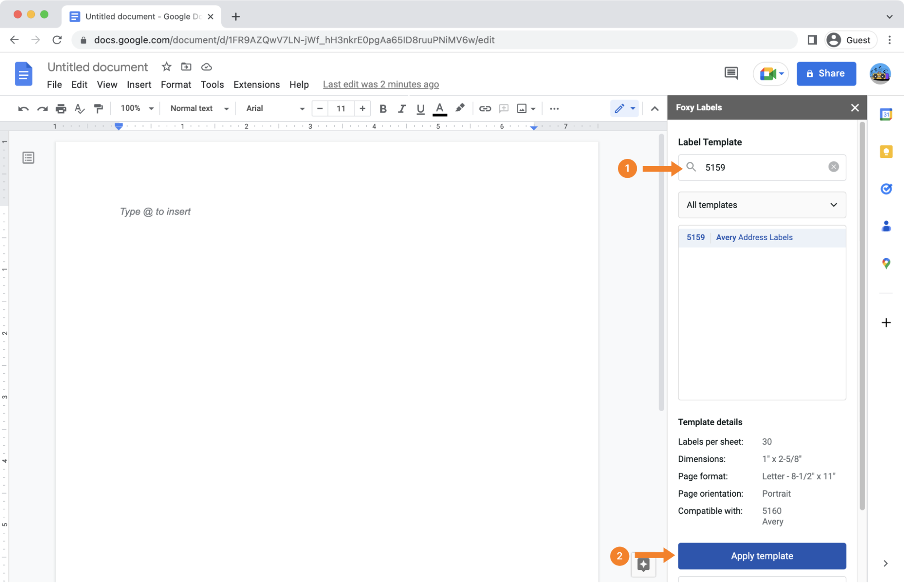Image resolution: width=904 pixels, height=588 pixels.
Task: Open the text color picker
Action: [440, 109]
